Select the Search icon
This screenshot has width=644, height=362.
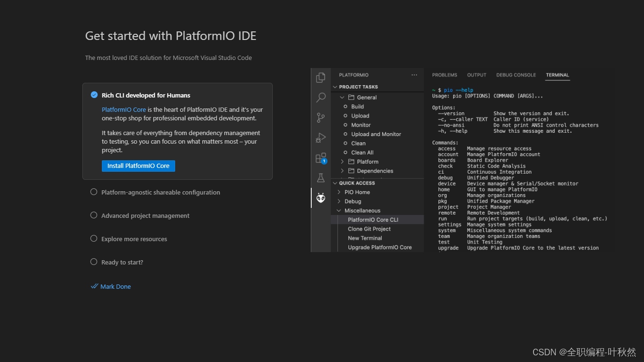coord(320,97)
